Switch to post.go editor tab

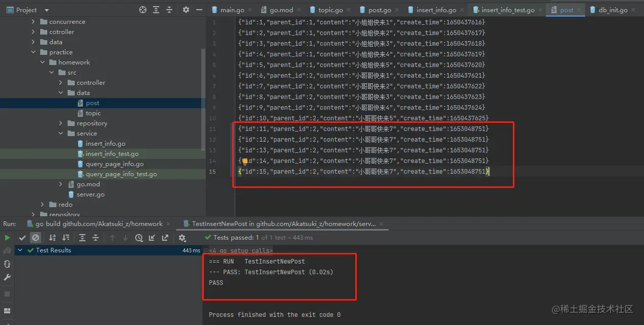pos(380,10)
